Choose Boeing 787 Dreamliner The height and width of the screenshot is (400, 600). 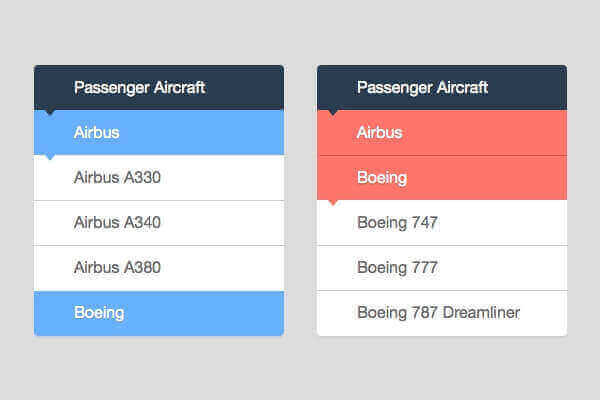[x=438, y=313]
